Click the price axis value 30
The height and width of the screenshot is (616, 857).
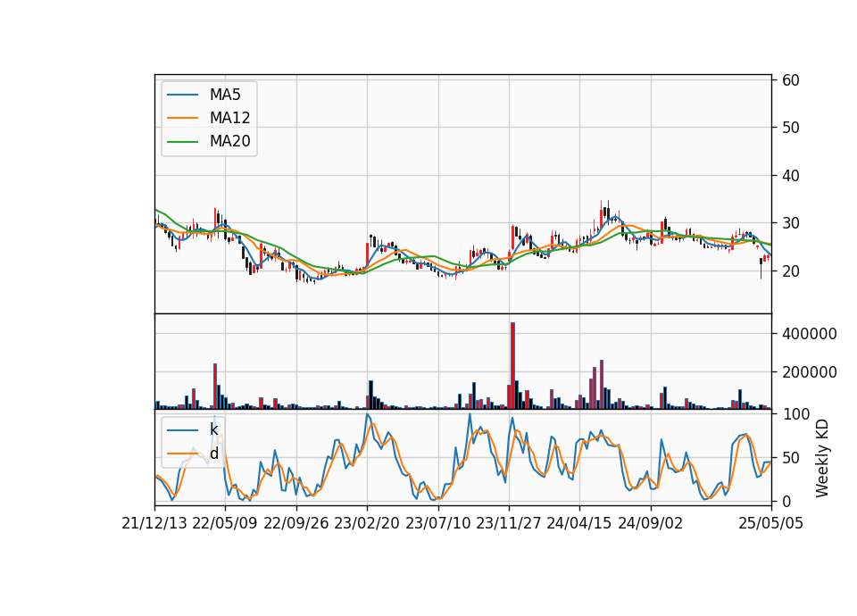click(791, 223)
